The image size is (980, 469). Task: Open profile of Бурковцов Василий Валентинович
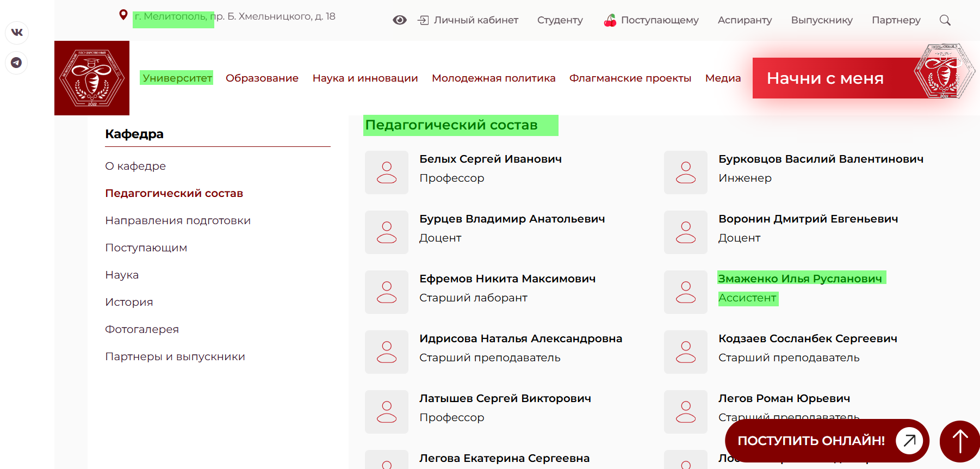click(821, 159)
